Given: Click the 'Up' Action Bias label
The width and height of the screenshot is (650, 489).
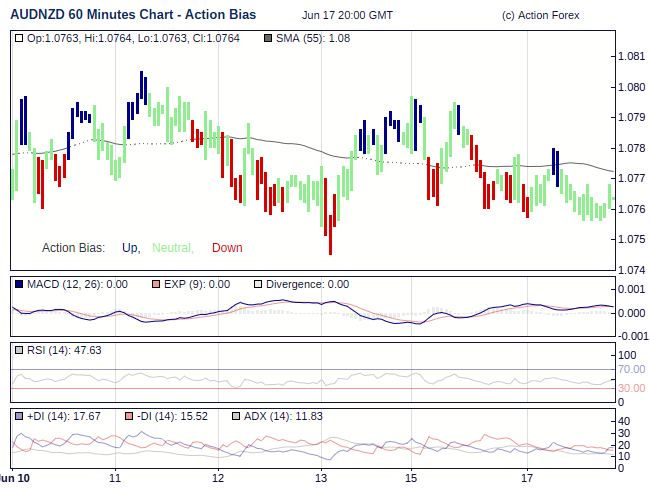Looking at the screenshot, I should click(x=130, y=248).
